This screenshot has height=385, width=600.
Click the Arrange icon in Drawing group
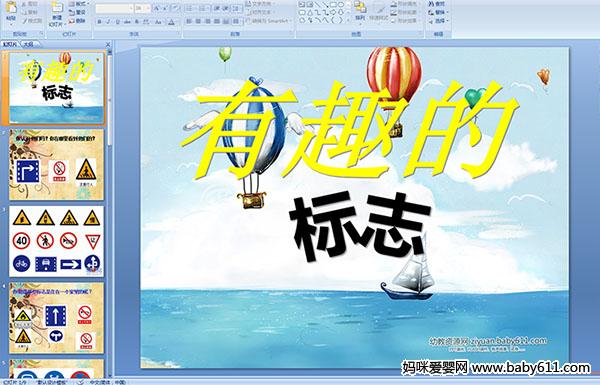[x=360, y=10]
